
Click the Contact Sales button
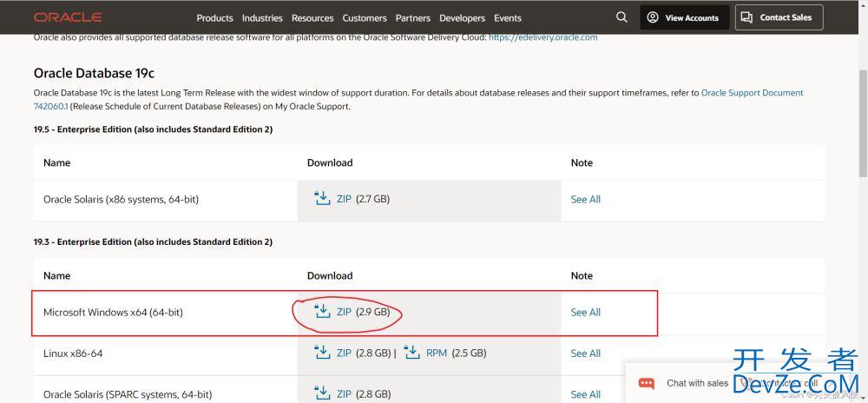point(779,17)
